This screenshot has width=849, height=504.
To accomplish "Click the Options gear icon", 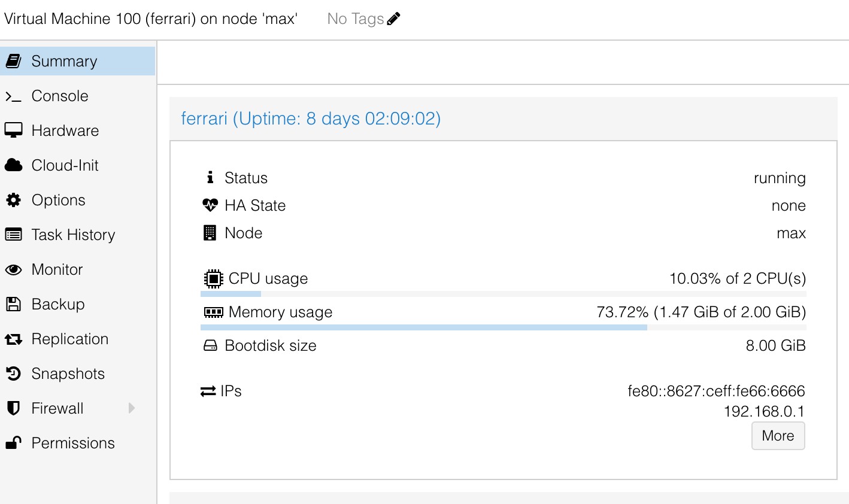I will point(13,200).
